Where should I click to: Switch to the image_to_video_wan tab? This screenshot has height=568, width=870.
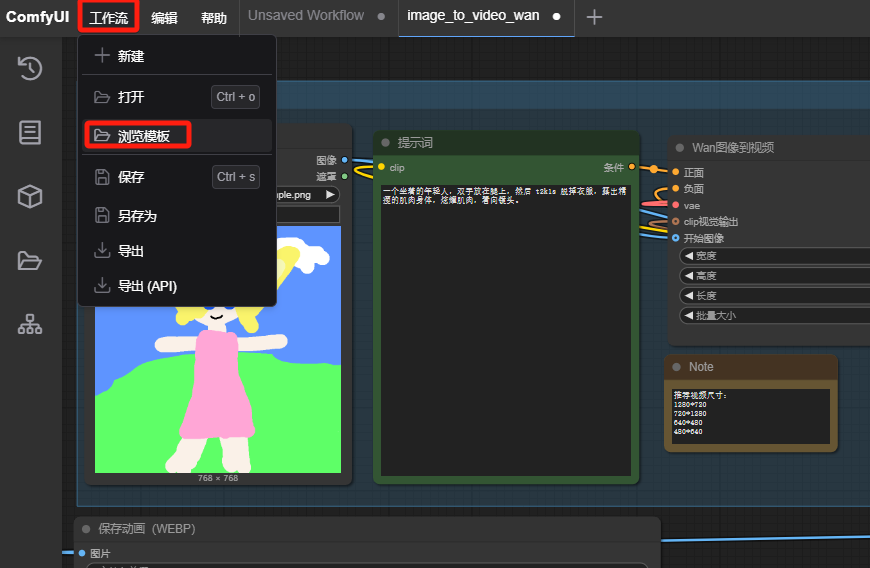tap(473, 16)
